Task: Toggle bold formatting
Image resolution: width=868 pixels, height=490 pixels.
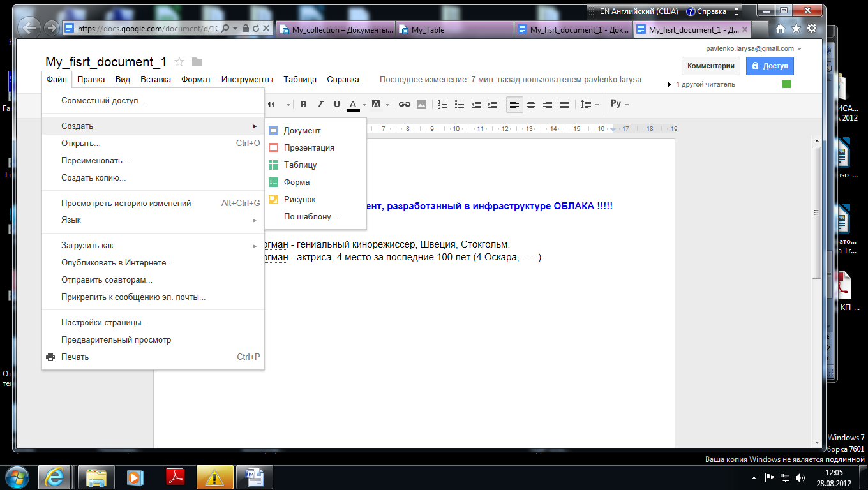Action: coord(304,104)
